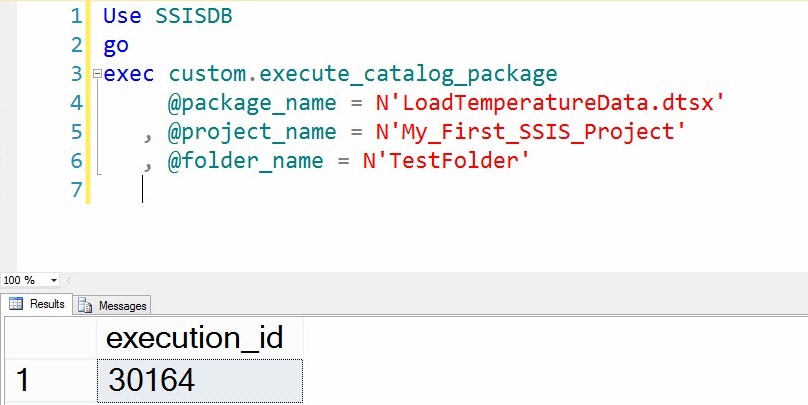Collapse the exec statement outline marker
The height and width of the screenshot is (405, 808).
click(x=96, y=74)
